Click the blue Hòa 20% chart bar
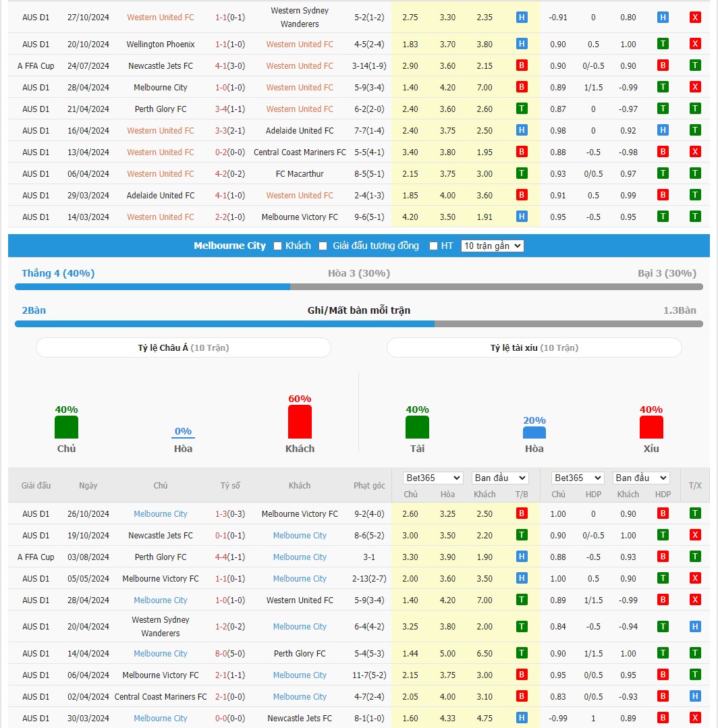 tap(534, 432)
